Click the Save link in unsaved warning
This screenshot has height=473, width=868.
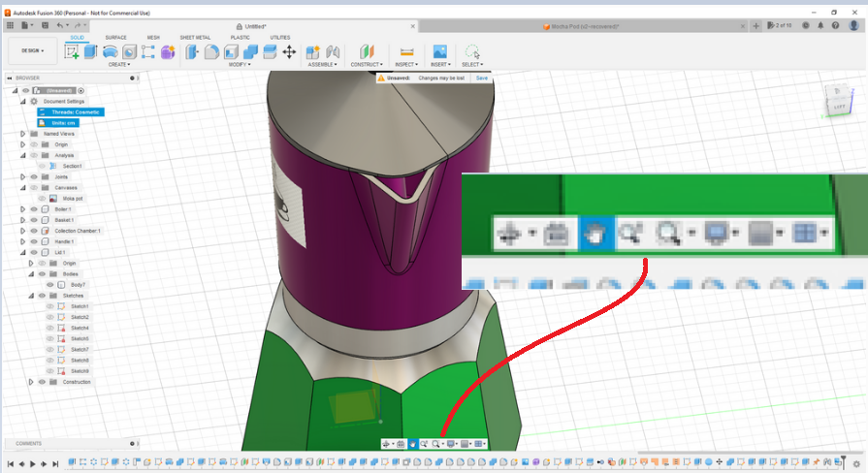tap(482, 78)
